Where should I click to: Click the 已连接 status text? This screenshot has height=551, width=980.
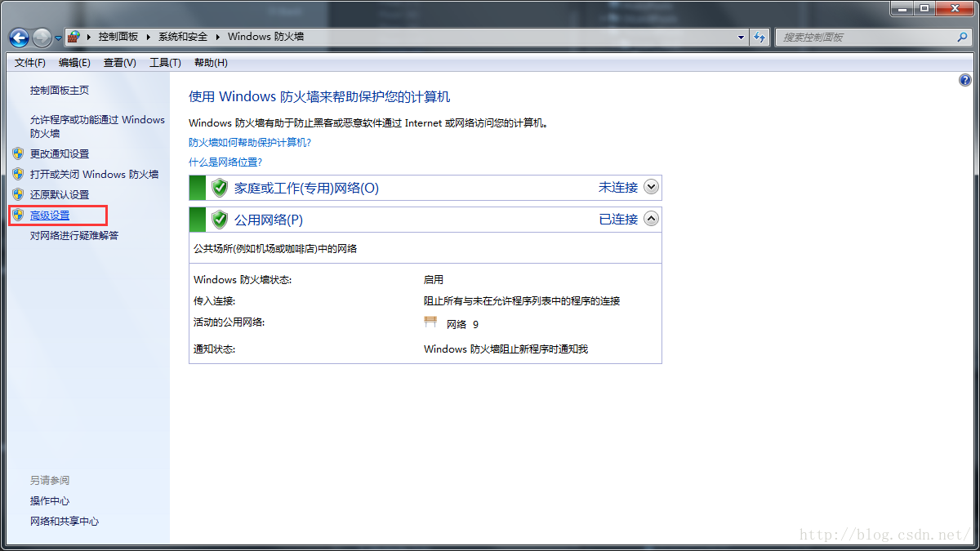pyautogui.click(x=618, y=220)
